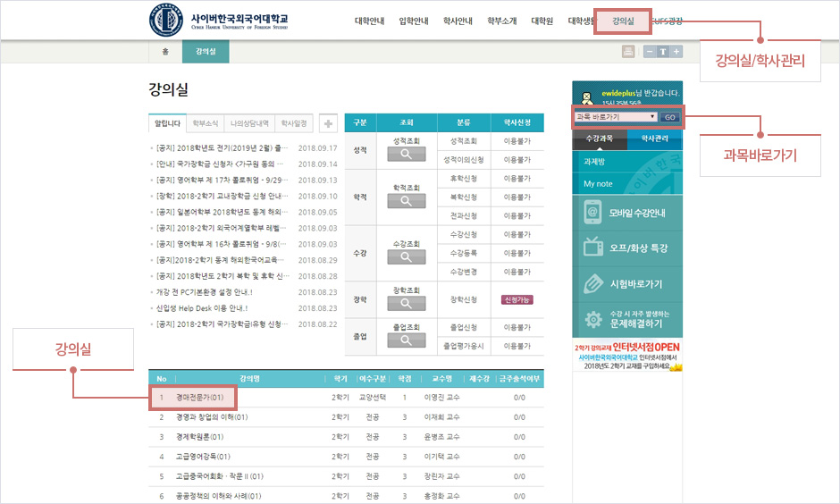Decrease font size with the minus icon

(651, 52)
